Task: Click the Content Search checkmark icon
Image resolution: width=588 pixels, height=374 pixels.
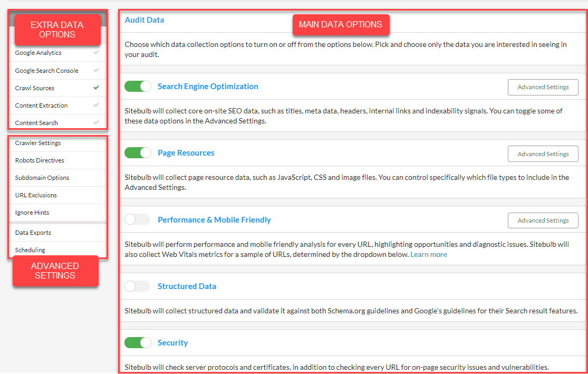Action: pyautogui.click(x=97, y=122)
